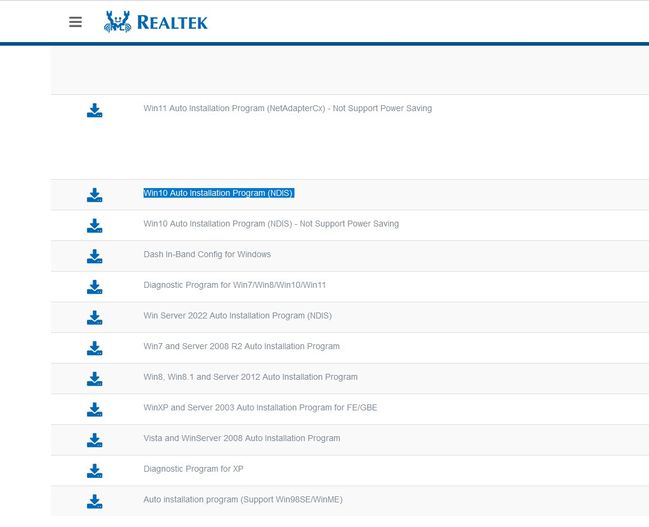This screenshot has width=649, height=527.
Task: Go to the Realtek logo homepage
Action: click(156, 22)
